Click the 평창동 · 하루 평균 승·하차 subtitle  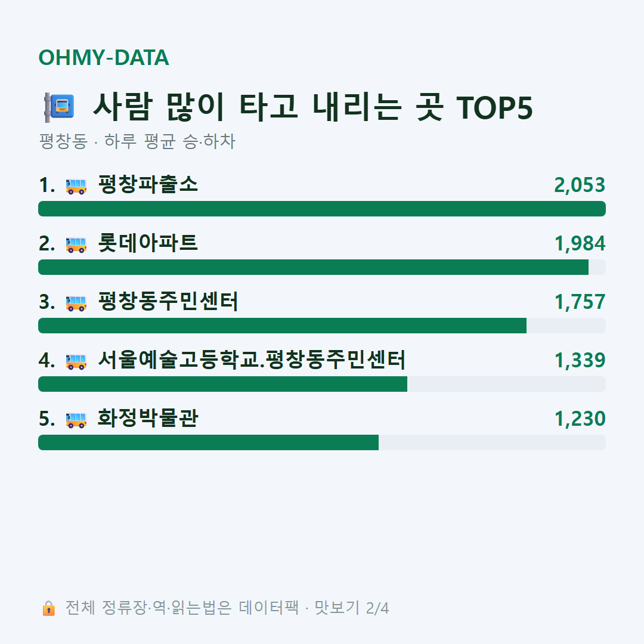pos(137,141)
